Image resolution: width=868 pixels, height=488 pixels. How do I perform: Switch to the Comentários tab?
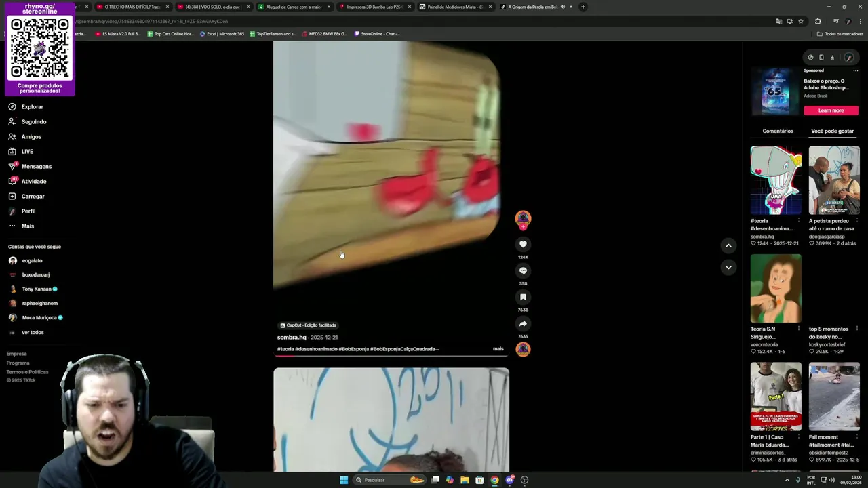click(x=778, y=131)
